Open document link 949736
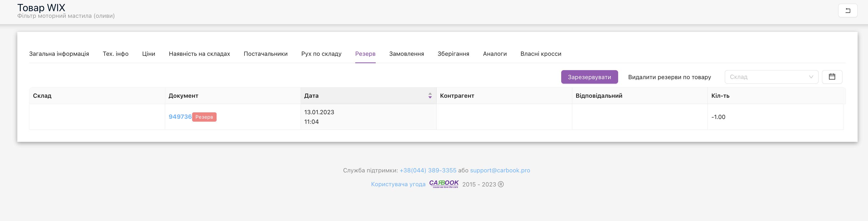Image resolution: width=868 pixels, height=221 pixels. pos(180,117)
